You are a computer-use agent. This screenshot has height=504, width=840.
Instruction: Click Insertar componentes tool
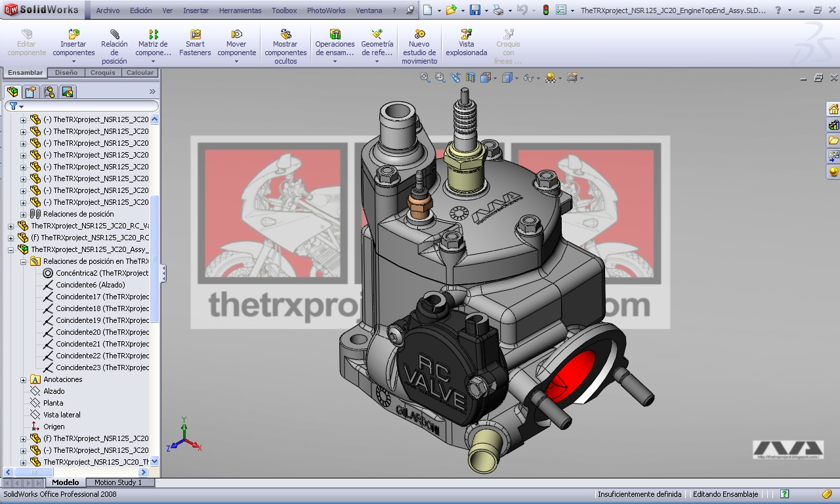73,45
